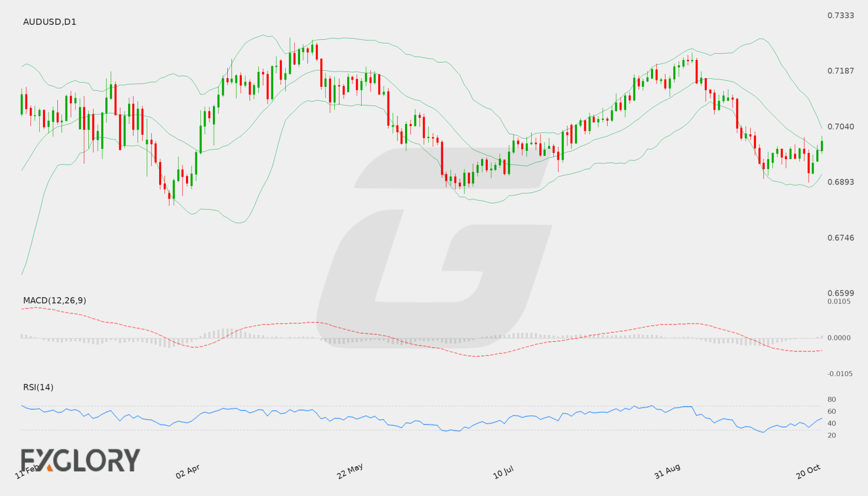Select the RSI(14) indicator label

(38, 387)
